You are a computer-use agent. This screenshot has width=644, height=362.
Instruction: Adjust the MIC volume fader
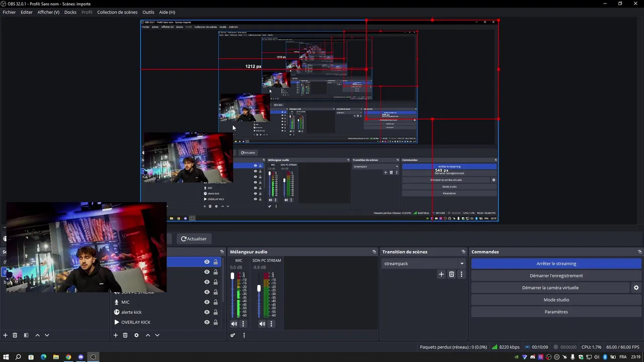click(x=232, y=276)
